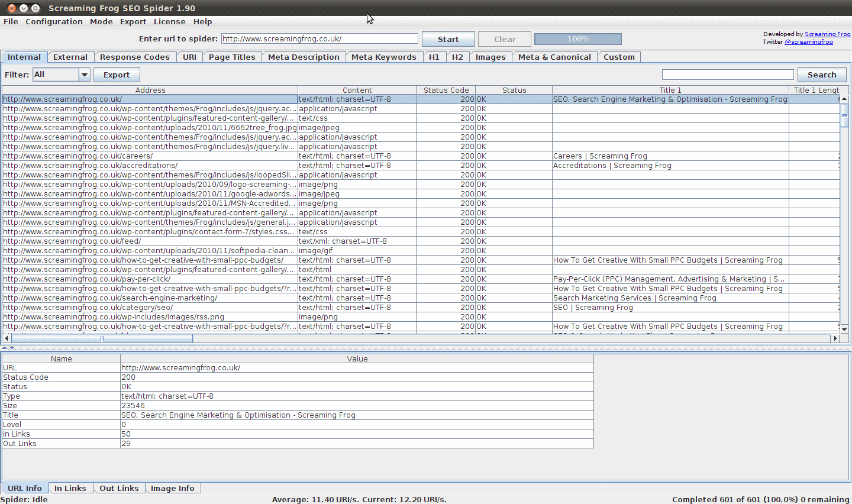The image size is (852, 504).
Task: Open the @screamingfrog Twitter link
Action: click(808, 42)
